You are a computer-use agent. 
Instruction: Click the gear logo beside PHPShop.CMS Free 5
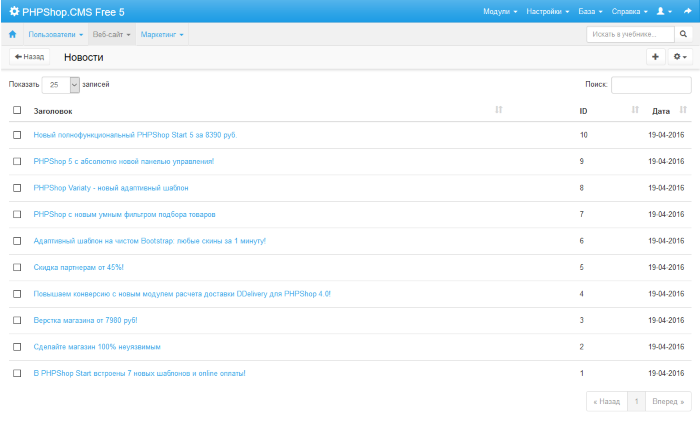pyautogui.click(x=14, y=12)
